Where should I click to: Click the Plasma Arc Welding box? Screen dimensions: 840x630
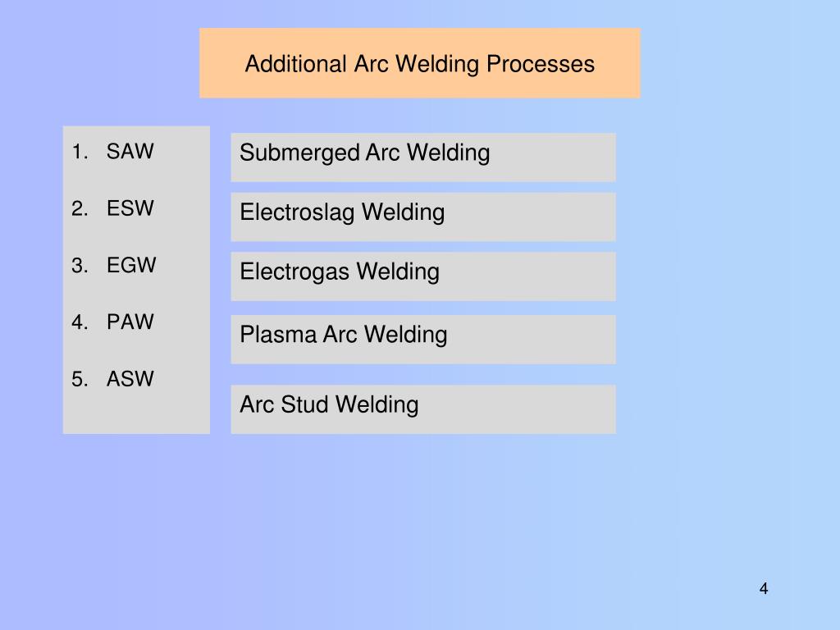[423, 340]
